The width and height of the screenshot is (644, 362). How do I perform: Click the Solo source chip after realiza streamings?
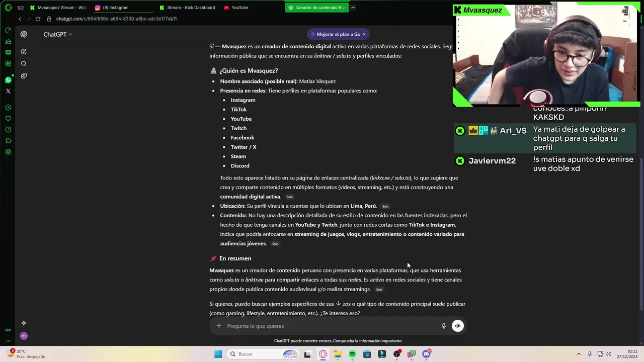379,290
